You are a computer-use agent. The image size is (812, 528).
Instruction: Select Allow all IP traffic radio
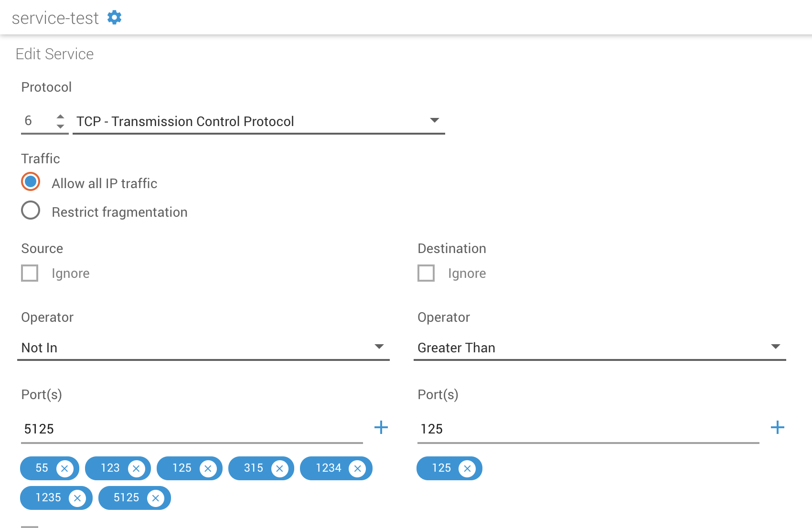pyautogui.click(x=31, y=182)
